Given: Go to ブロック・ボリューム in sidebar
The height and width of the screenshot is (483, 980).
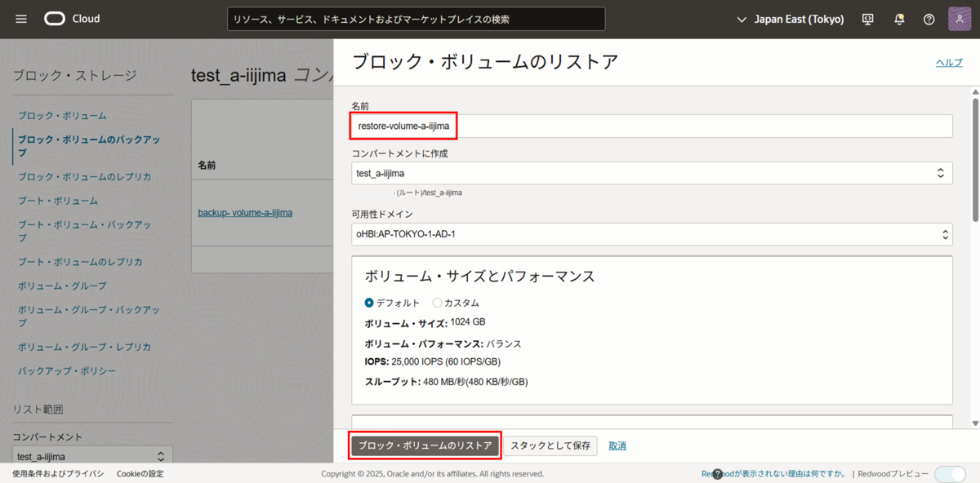Looking at the screenshot, I should click(62, 116).
